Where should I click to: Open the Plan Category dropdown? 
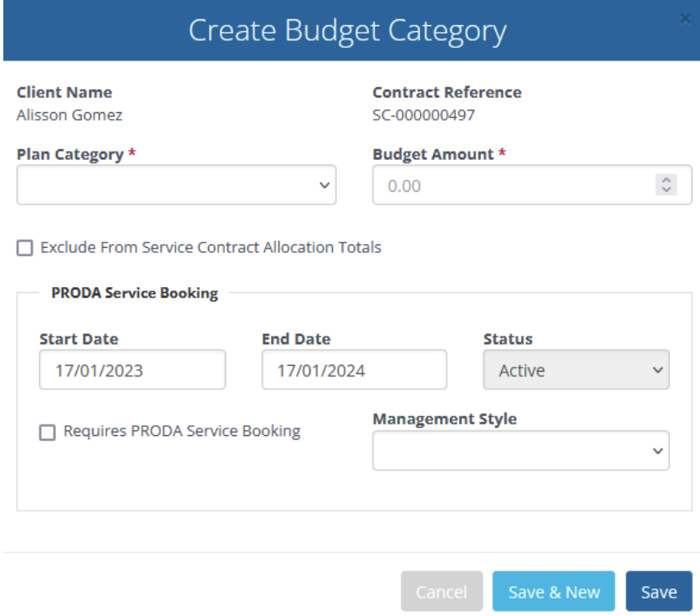click(176, 185)
